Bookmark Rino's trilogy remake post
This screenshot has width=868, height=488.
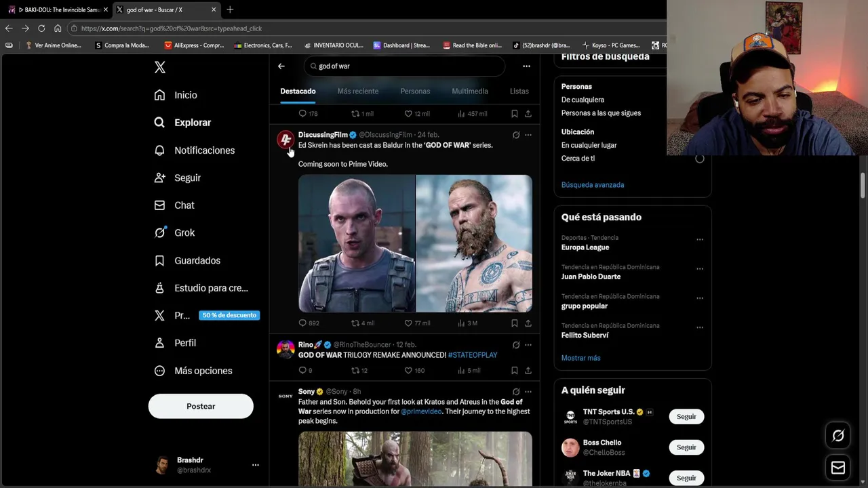[x=515, y=371]
